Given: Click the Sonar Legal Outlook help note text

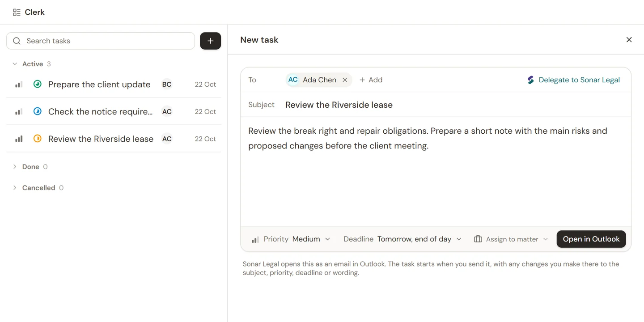Looking at the screenshot, I should (x=431, y=268).
